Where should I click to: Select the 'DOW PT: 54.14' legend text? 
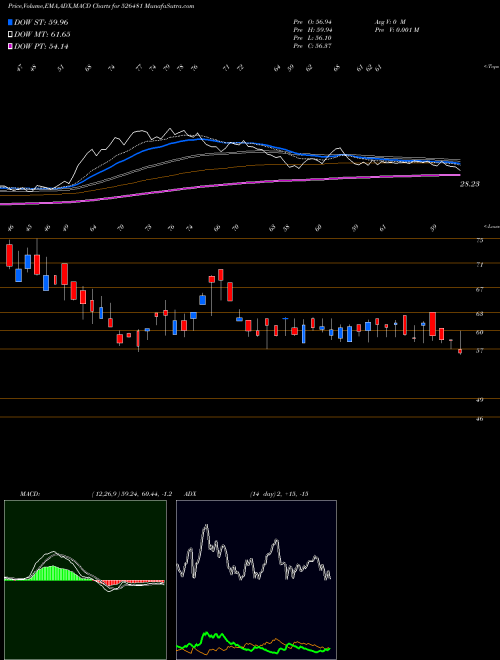(x=41, y=47)
